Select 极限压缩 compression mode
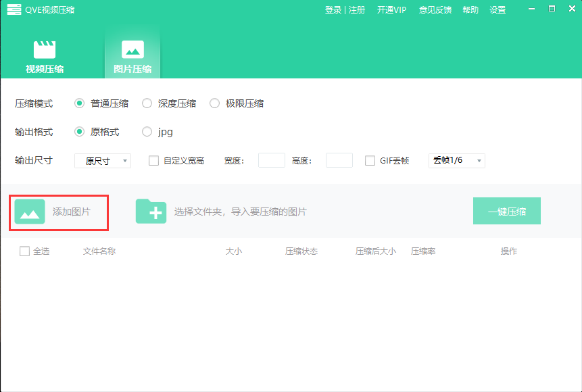Screen dimensions: 582x392 coord(214,103)
